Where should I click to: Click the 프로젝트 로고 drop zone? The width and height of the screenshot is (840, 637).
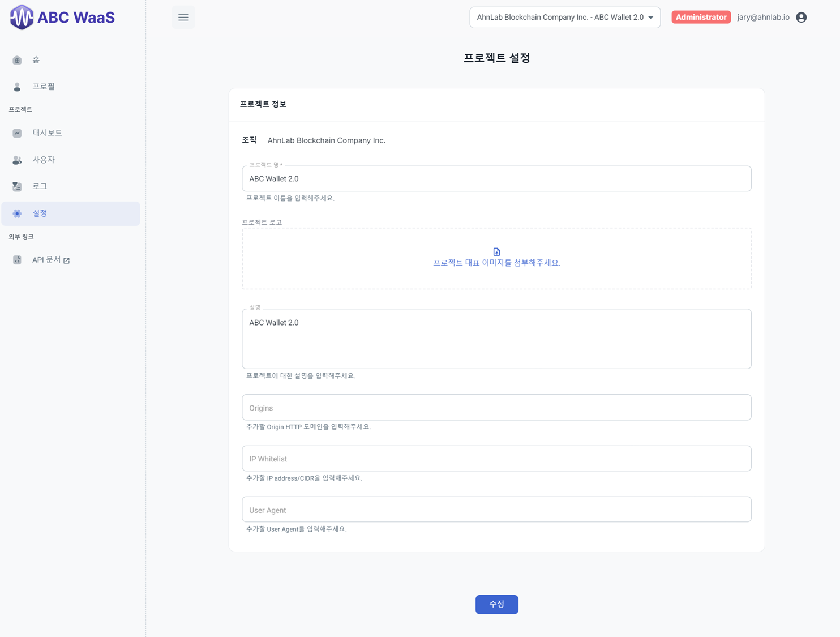click(x=496, y=259)
